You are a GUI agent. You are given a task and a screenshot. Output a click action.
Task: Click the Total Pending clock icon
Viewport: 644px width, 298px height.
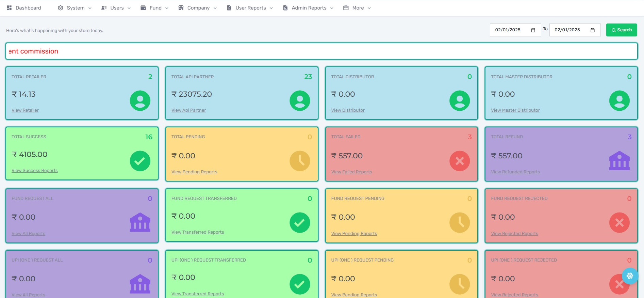tap(300, 161)
